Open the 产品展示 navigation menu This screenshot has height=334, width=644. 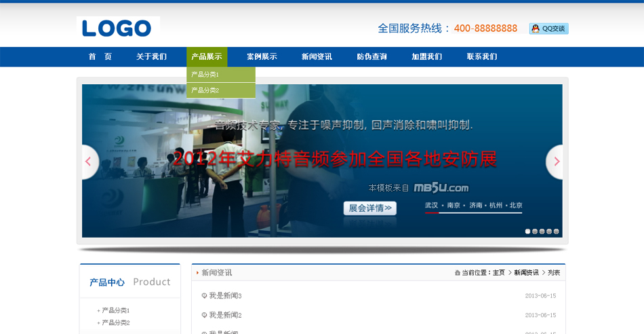(x=207, y=57)
